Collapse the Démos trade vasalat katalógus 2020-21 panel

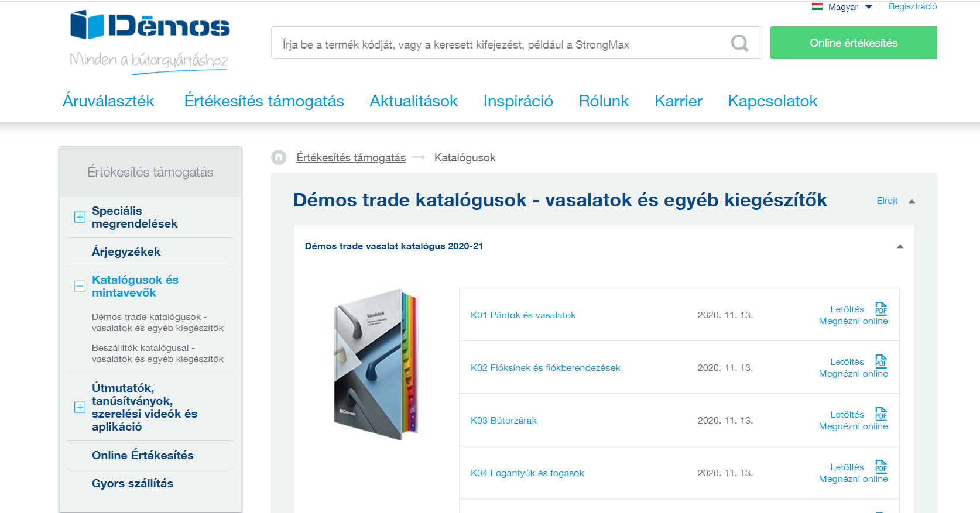900,246
